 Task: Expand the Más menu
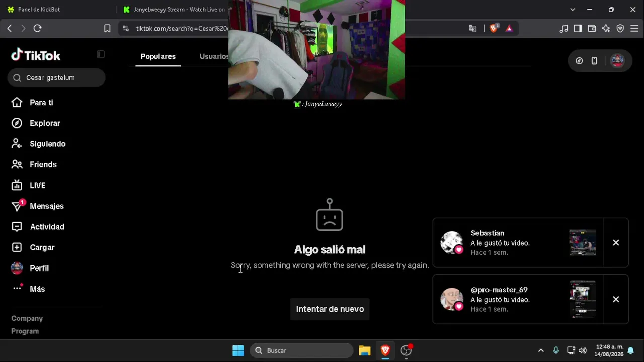37,289
